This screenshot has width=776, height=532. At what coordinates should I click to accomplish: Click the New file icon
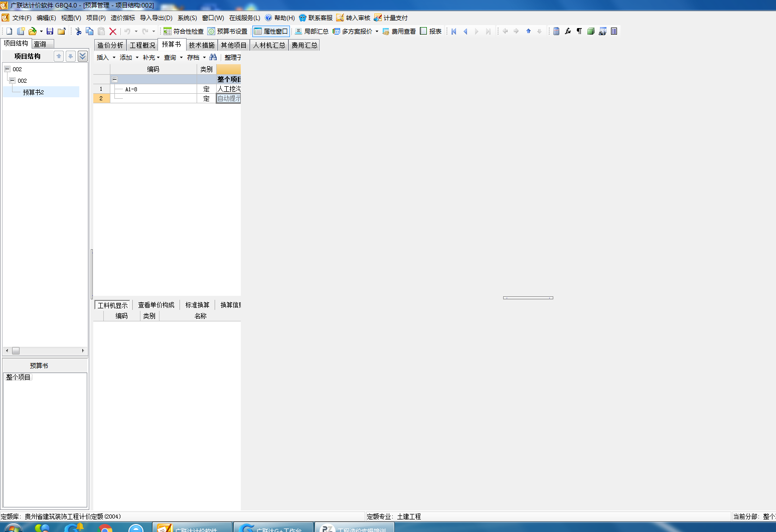coord(9,31)
